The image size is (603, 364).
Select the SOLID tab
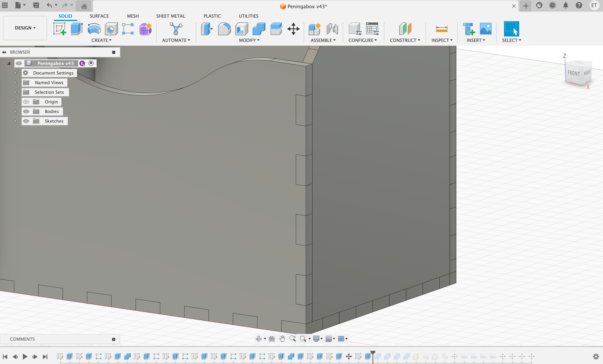[x=65, y=16]
